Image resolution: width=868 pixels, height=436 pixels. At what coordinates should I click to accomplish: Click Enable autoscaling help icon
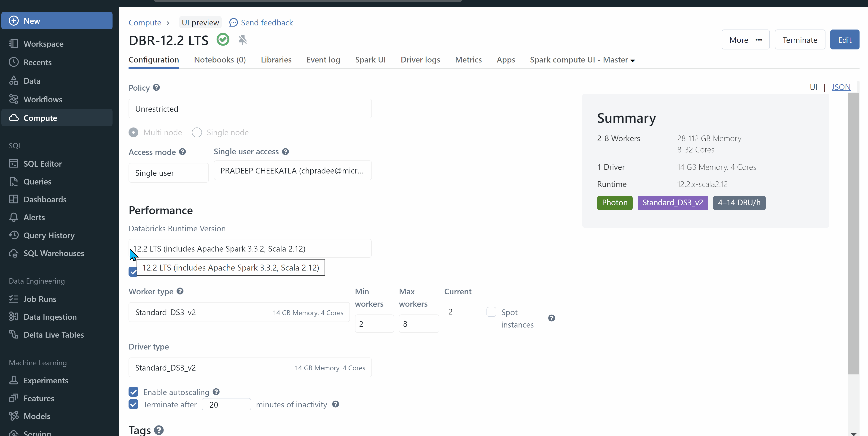point(216,392)
